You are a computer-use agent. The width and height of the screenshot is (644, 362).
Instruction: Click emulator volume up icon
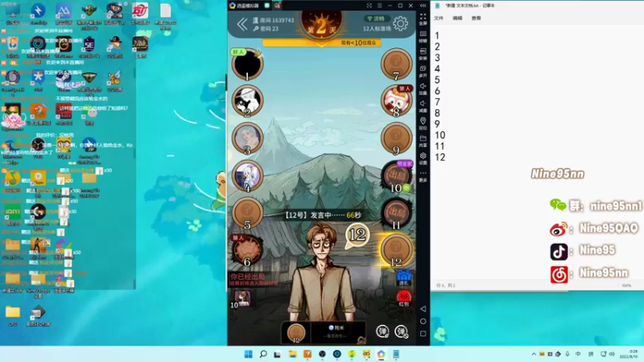coord(423,88)
